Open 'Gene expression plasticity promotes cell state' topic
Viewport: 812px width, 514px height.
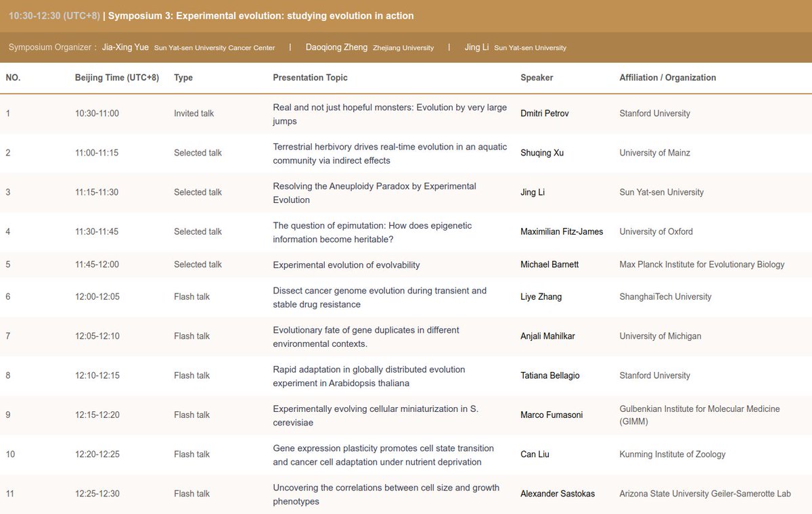pyautogui.click(x=384, y=454)
